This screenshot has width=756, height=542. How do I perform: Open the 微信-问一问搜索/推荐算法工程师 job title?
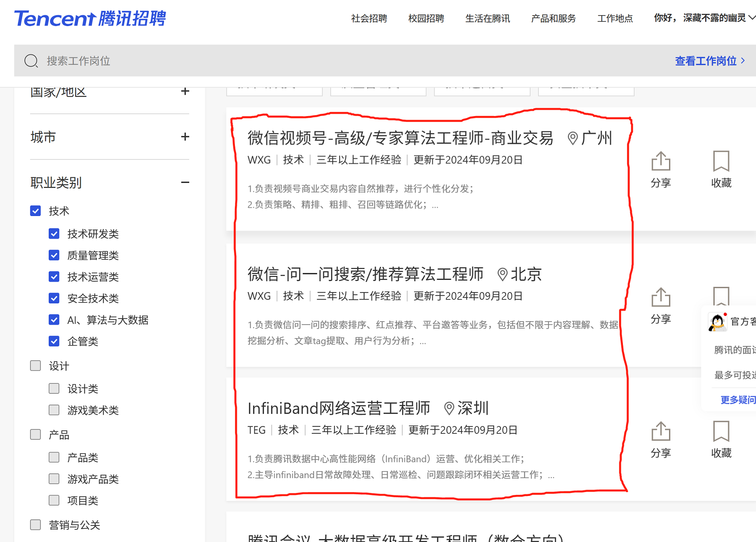365,274
